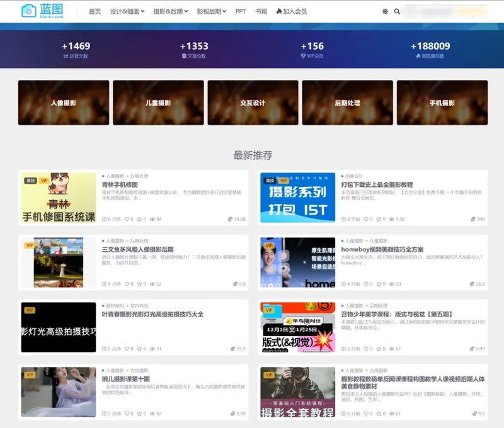Click the clock icon showing 2年前 on 摄影系列 card

coord(343,218)
